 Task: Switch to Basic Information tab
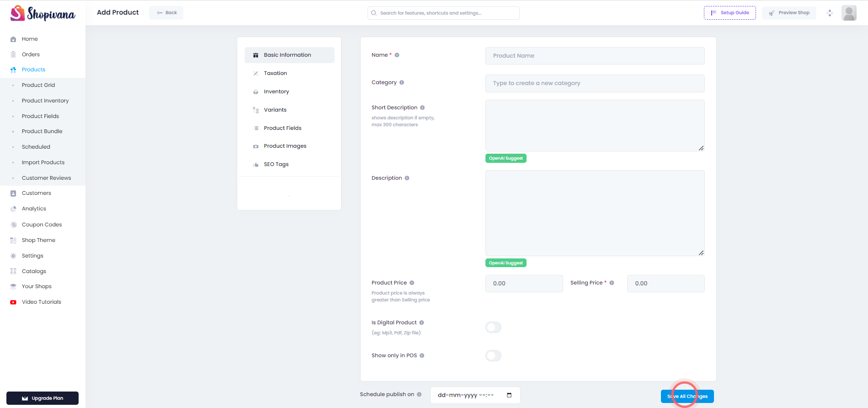click(289, 55)
